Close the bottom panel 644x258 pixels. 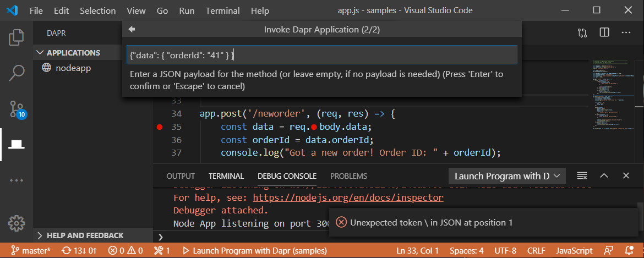point(626,175)
